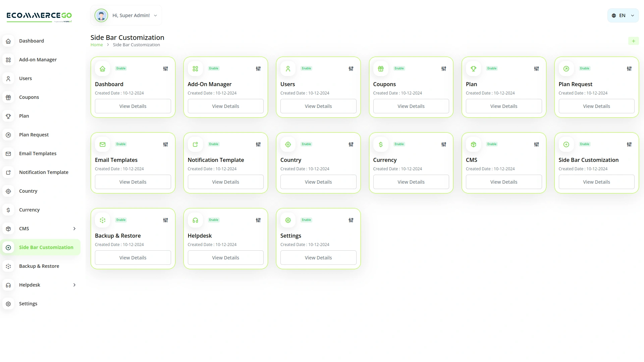Click the green plus button top right
644x362 pixels.
click(x=634, y=41)
